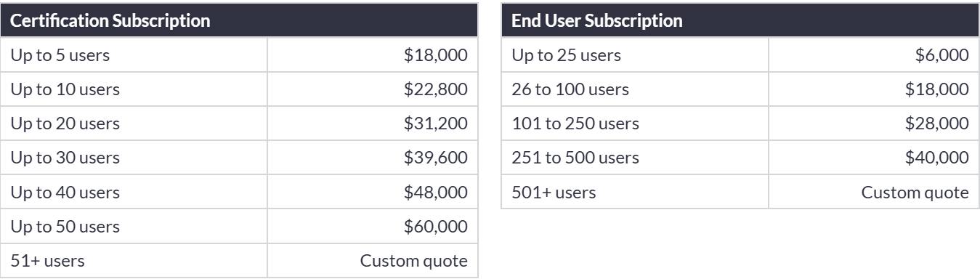Click the End User Subscription table header
This screenshot has height=279, width=980.
[x=740, y=20]
